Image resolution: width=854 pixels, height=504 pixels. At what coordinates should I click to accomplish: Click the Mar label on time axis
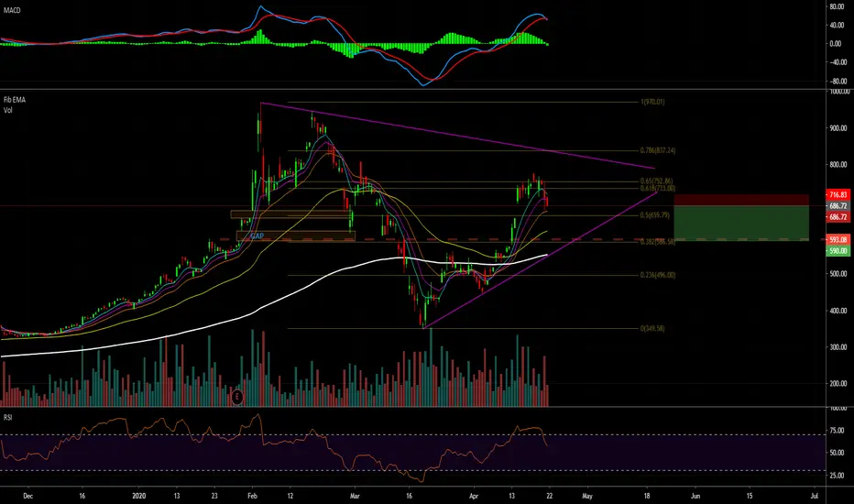355,497
